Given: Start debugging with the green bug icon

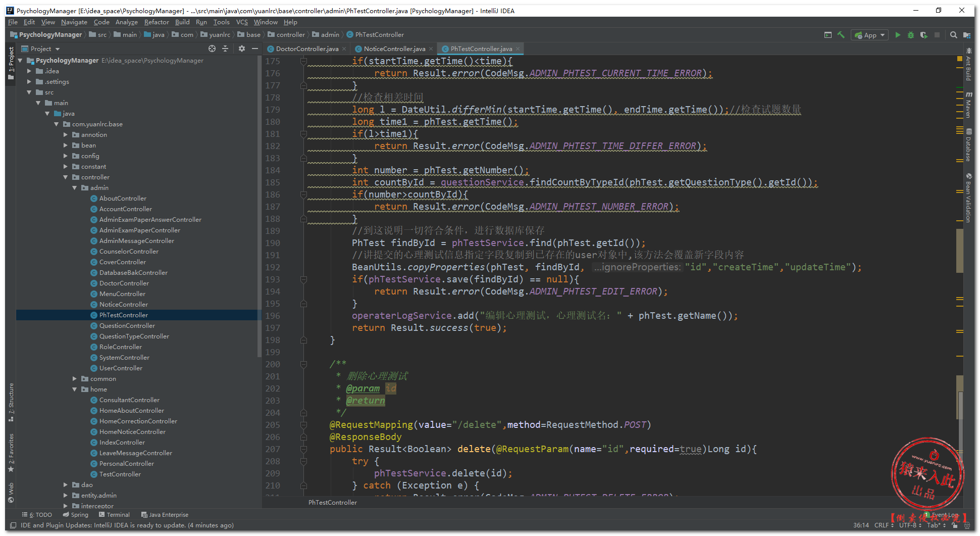Looking at the screenshot, I should pos(910,35).
